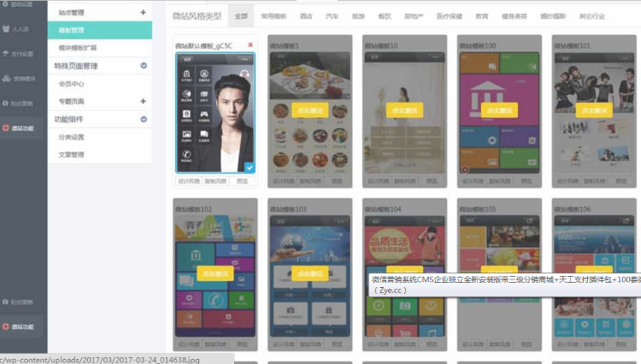Click the gear icon of 基础设置 in the sidebar
Image resolution: width=641 pixels, height=364 pixels.
pos(5,3)
